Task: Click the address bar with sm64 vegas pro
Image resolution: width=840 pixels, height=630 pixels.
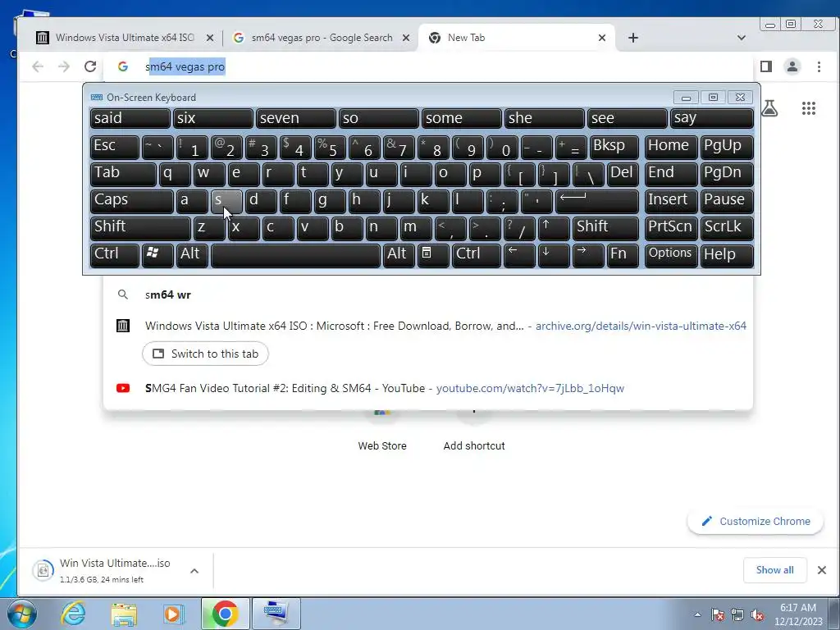Action: tap(428, 66)
